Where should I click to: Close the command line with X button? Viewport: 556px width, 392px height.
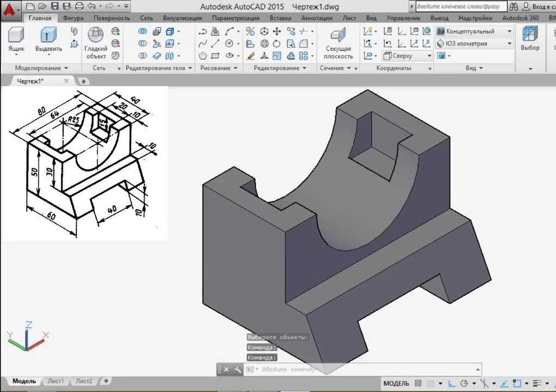(226, 370)
